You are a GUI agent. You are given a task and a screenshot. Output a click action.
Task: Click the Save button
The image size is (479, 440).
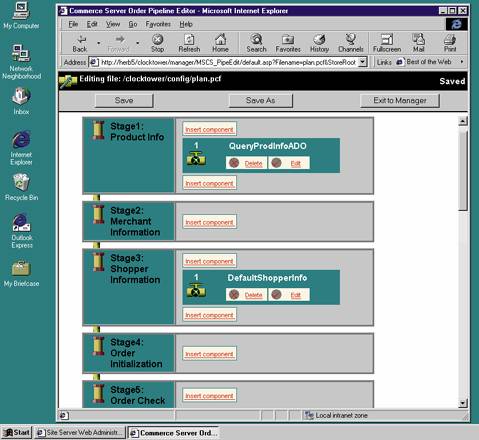tap(124, 101)
